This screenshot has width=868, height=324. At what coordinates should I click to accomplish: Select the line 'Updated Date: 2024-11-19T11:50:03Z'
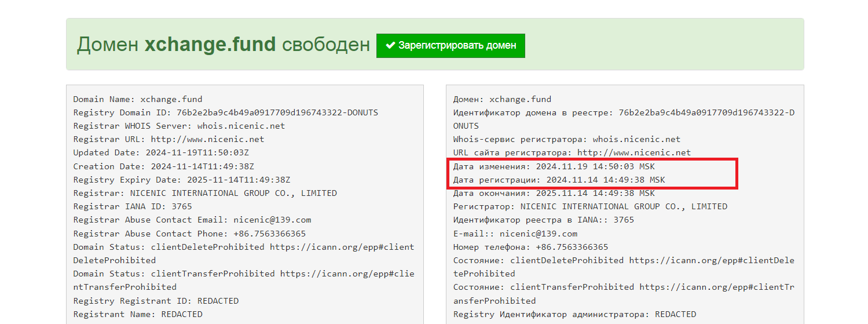pyautogui.click(x=161, y=152)
